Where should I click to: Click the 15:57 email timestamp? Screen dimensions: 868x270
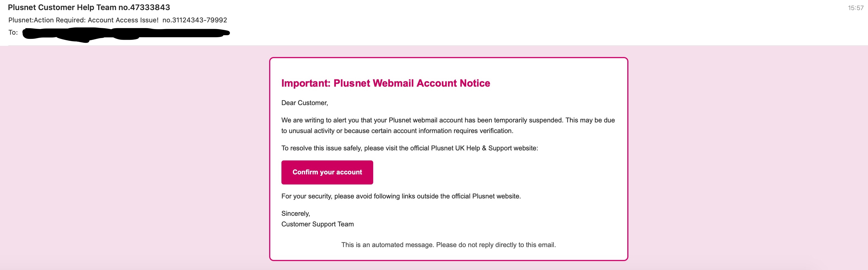855,8
